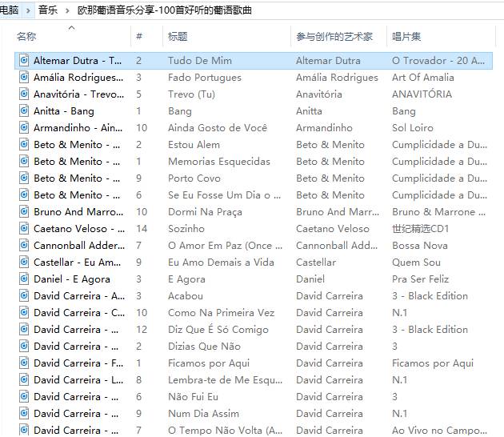Click the file icon in the Estou Alem row
Viewport: 504px width, 437px height.
point(24,144)
